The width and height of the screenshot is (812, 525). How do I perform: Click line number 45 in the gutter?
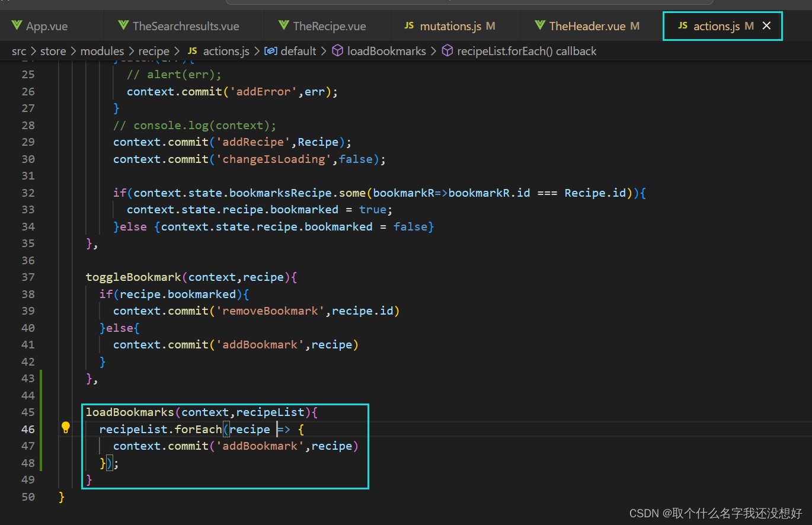[x=28, y=412]
